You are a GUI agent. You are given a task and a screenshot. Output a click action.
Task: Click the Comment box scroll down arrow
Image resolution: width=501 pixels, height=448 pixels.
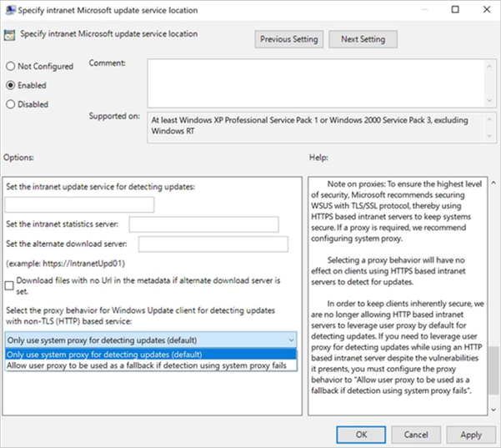pos(489,100)
